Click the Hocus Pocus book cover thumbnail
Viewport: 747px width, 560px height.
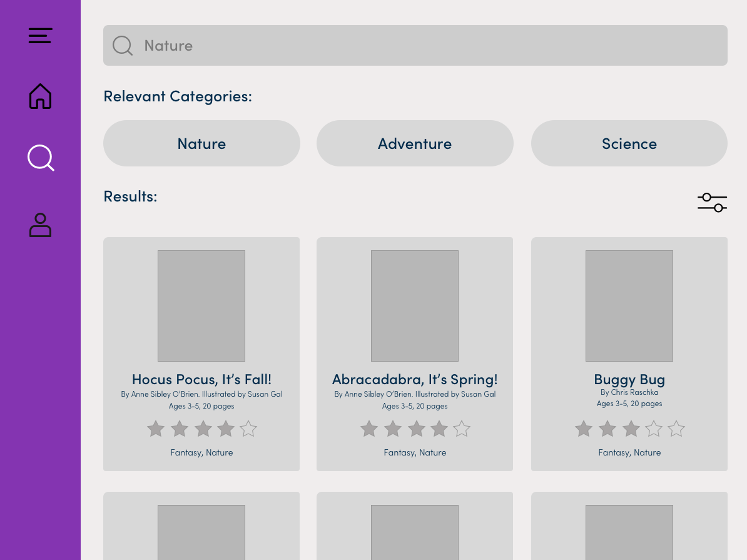coord(201,306)
